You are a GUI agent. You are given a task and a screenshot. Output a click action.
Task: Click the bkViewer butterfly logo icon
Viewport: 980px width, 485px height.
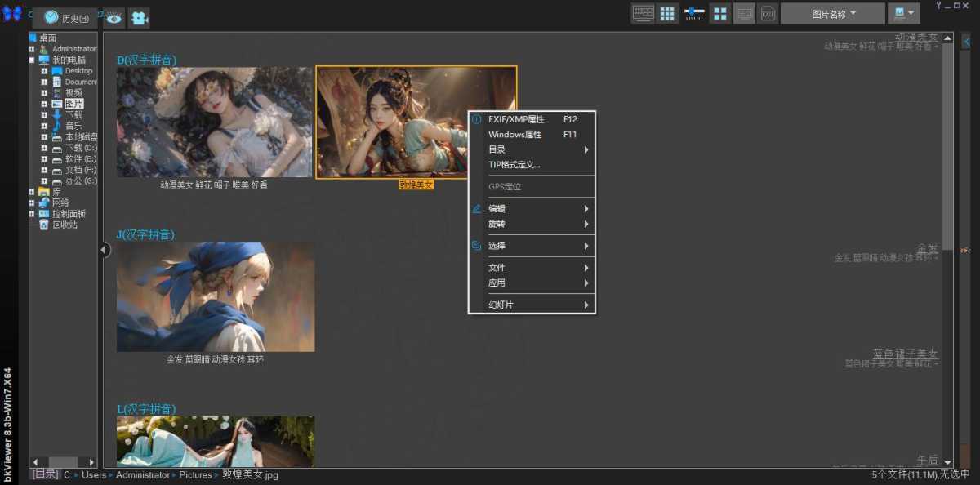click(12, 13)
